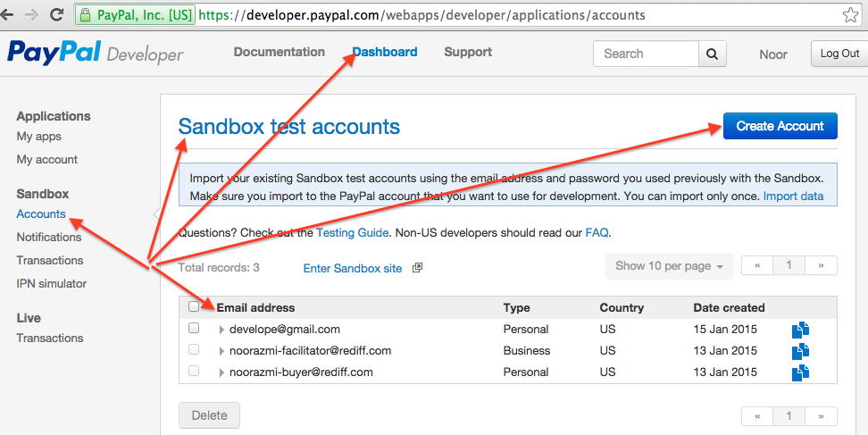Expand the noorazmi-buyer@rediff.com row
This screenshot has width=868, height=435.
point(221,372)
